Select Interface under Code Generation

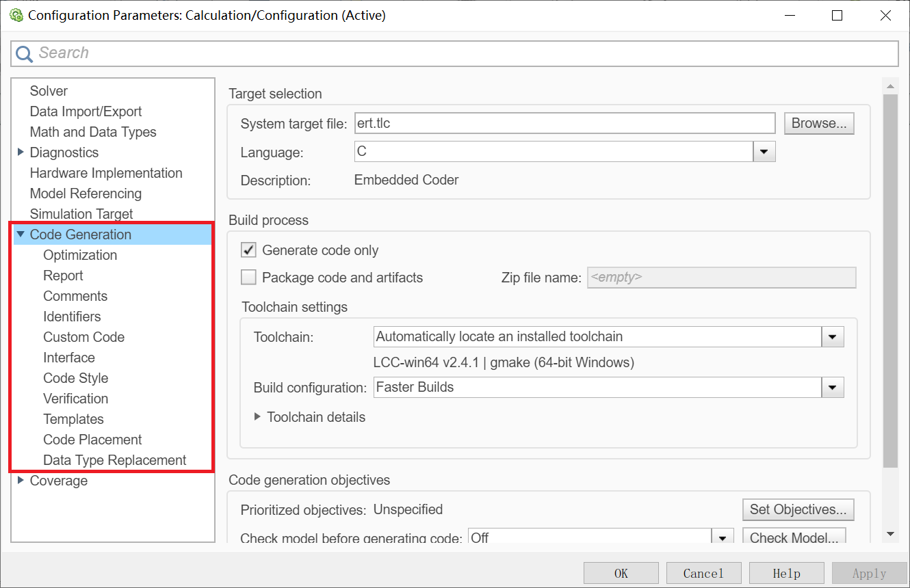[69, 358]
